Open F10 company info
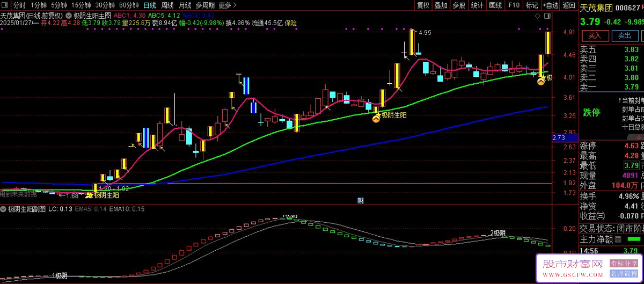Screen dimensions: 644x284 pyautogui.click(x=514, y=5)
